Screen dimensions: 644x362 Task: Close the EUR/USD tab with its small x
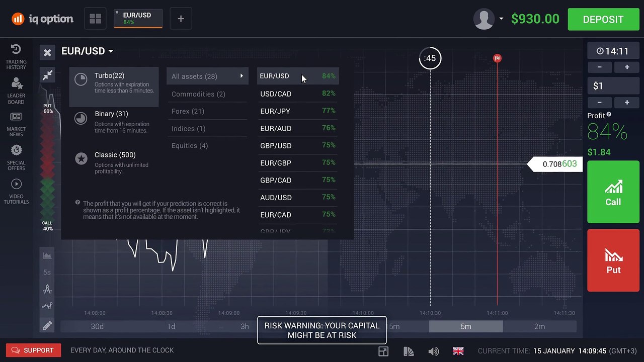click(x=117, y=13)
